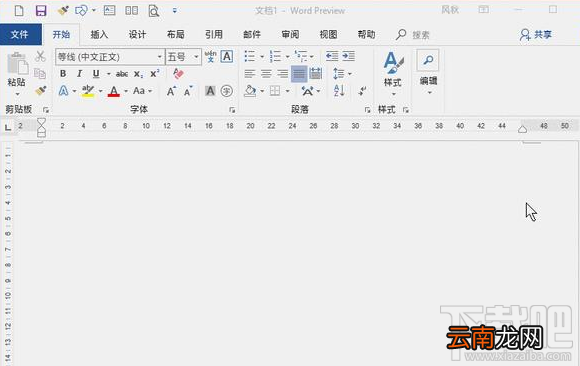580x366 pixels.
Task: Expand multilevel list dropdown
Action: click(x=312, y=57)
